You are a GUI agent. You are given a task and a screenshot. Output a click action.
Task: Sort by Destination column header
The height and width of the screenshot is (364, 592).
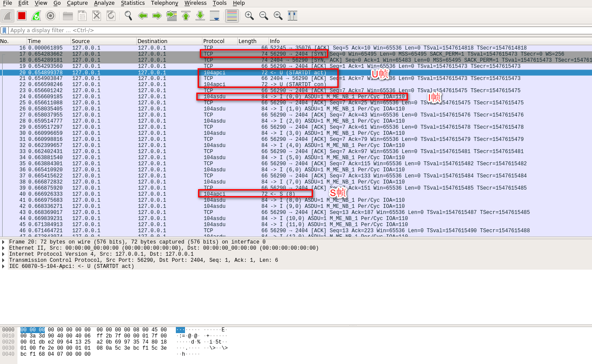pos(169,41)
